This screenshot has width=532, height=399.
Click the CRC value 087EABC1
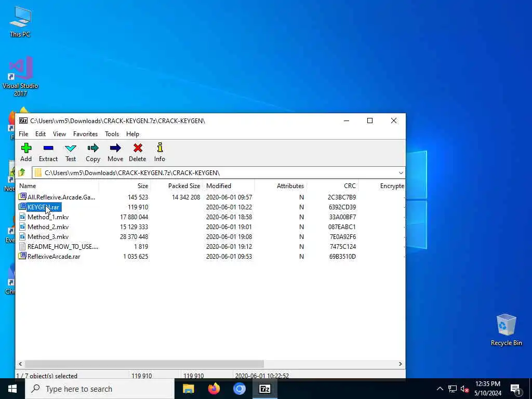click(342, 227)
